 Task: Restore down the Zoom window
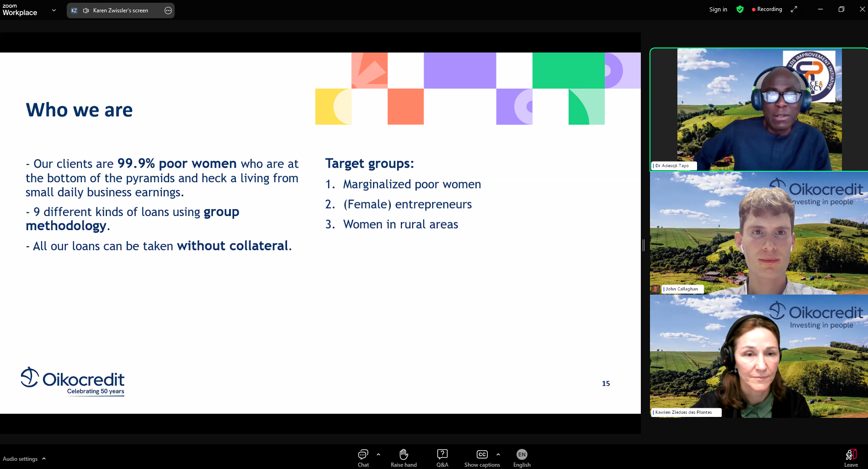coord(841,9)
